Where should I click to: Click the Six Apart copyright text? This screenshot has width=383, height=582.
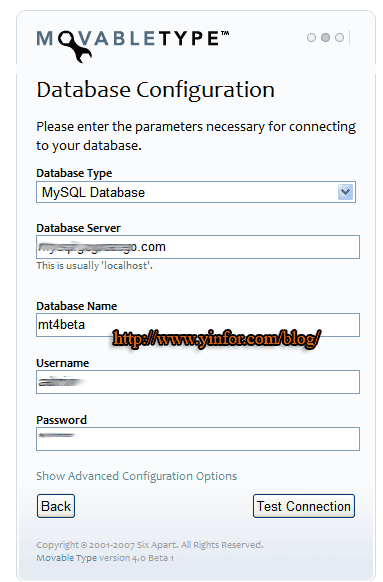point(150,545)
